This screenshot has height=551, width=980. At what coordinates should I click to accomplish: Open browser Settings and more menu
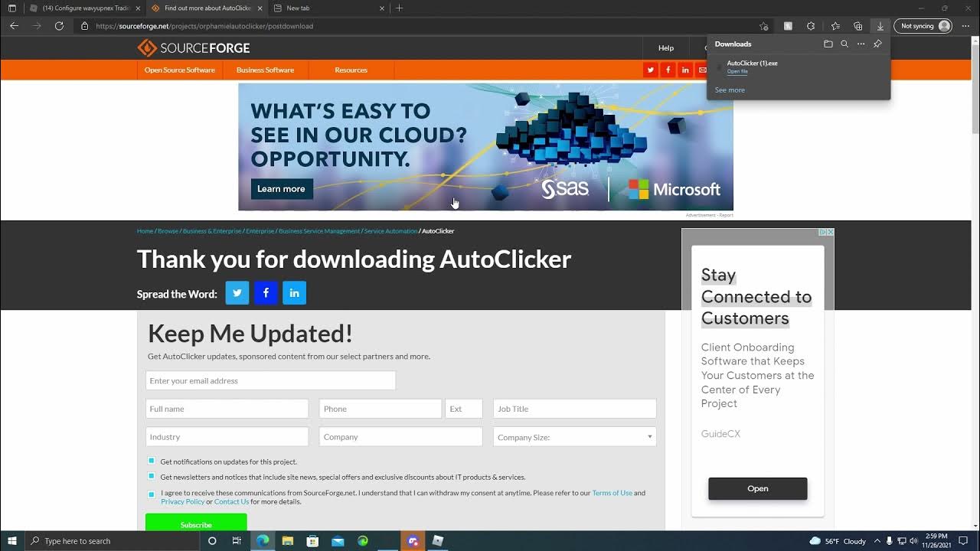click(x=965, y=26)
